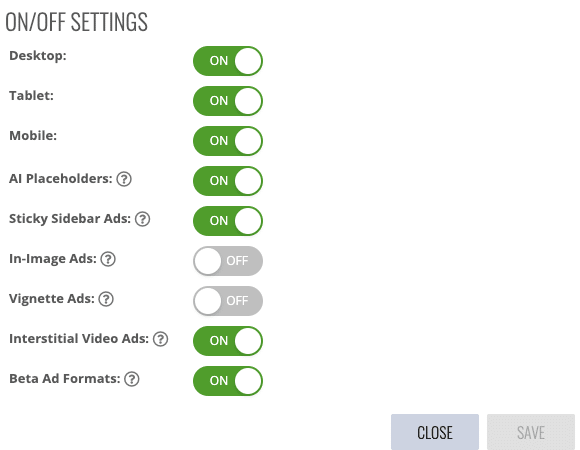
Task: Open Interstitial Video Ads help tooltip icon
Action: click(x=161, y=339)
